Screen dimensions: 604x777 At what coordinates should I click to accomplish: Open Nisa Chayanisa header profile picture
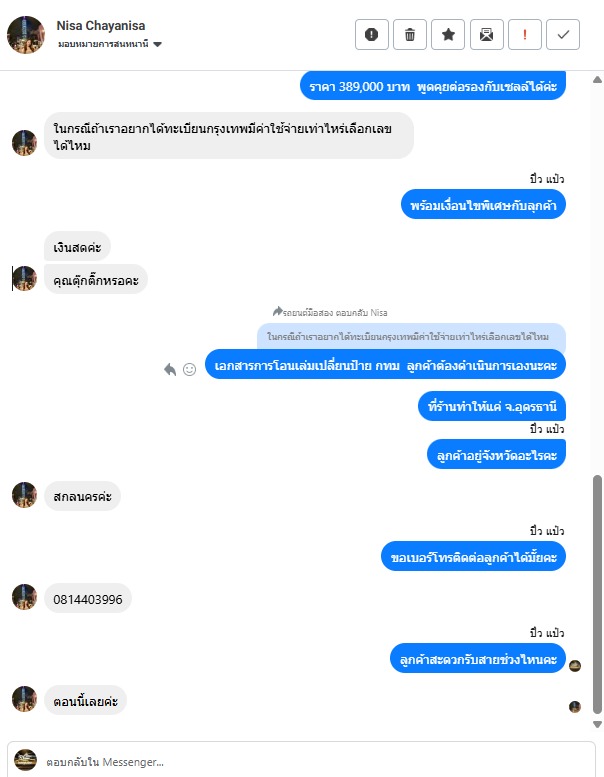(26, 35)
